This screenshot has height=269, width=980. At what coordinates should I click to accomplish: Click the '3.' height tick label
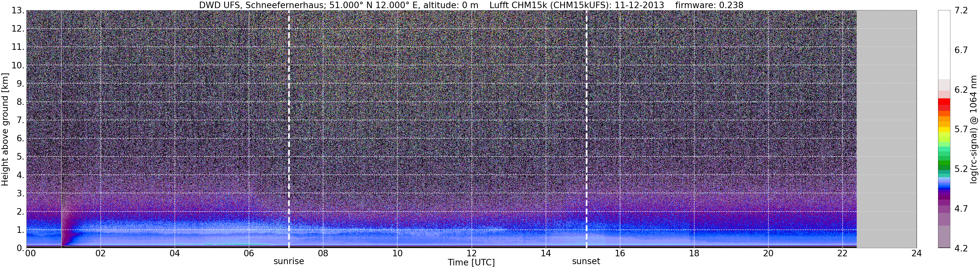pyautogui.click(x=20, y=193)
